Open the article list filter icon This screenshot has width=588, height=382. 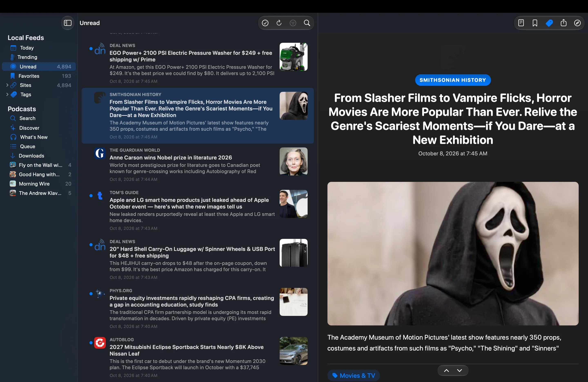coord(293,23)
